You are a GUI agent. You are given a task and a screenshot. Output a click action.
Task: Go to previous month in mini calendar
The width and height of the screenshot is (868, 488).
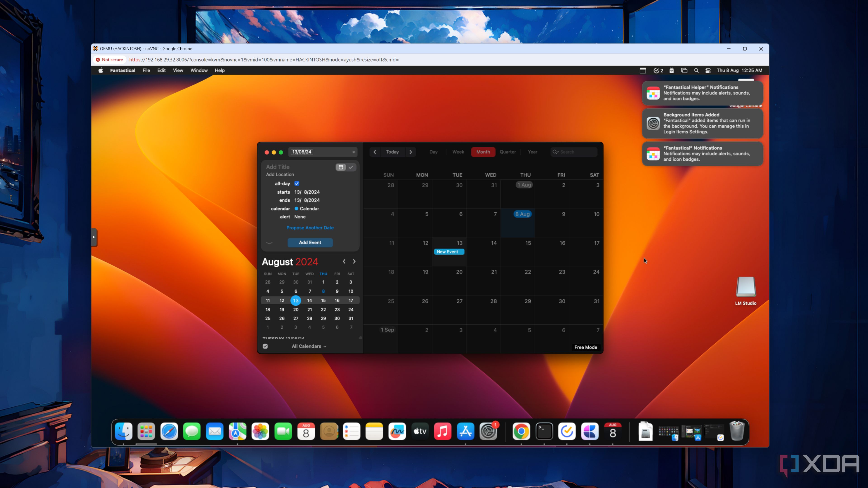coord(344,261)
